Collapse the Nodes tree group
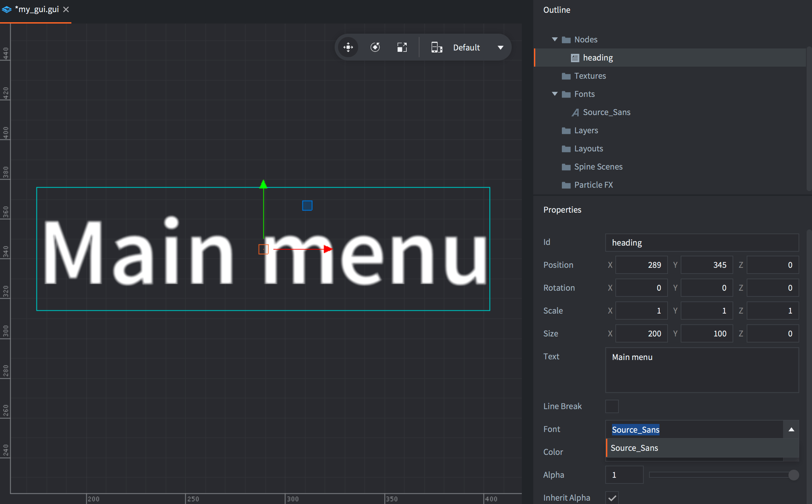 [x=554, y=39]
